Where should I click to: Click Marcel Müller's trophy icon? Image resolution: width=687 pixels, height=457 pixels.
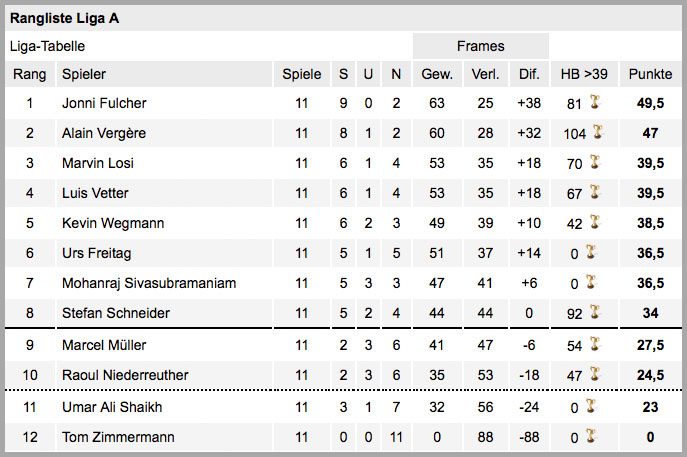[595, 344]
